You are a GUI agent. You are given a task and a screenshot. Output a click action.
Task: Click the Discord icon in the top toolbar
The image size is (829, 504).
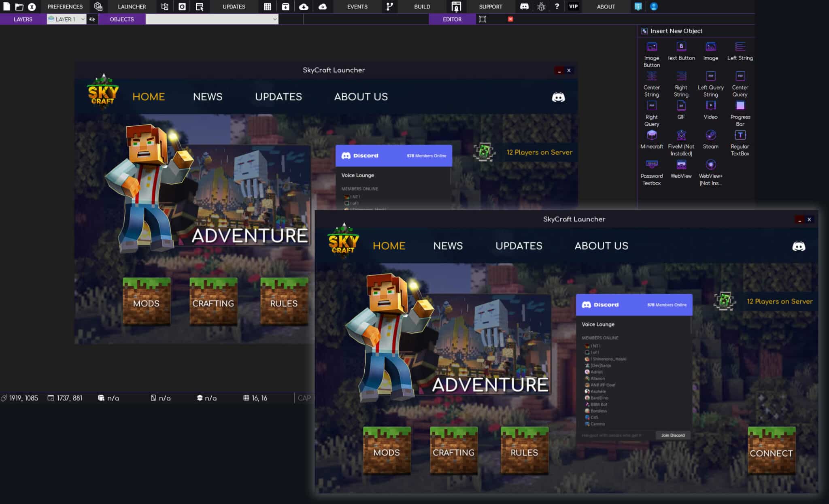[525, 6]
